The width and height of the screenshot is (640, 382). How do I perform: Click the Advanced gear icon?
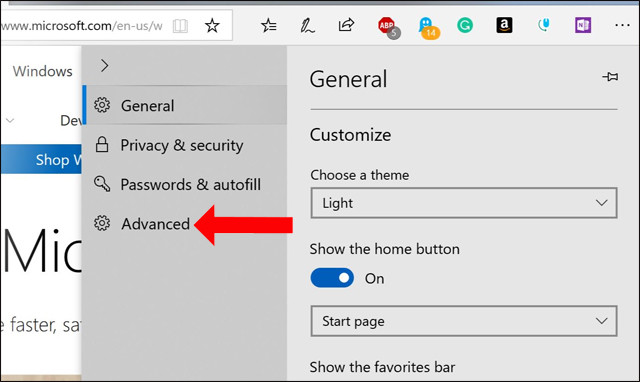click(x=102, y=223)
